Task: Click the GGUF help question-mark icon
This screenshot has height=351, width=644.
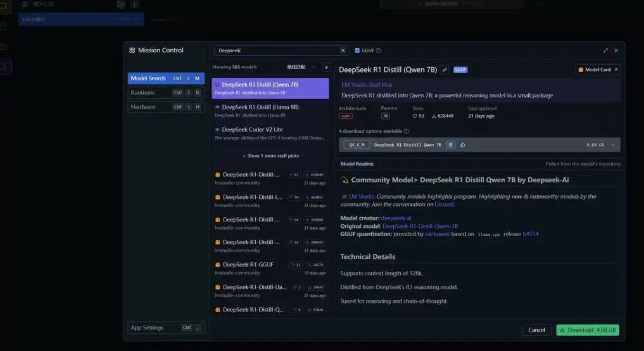Action: (x=378, y=50)
